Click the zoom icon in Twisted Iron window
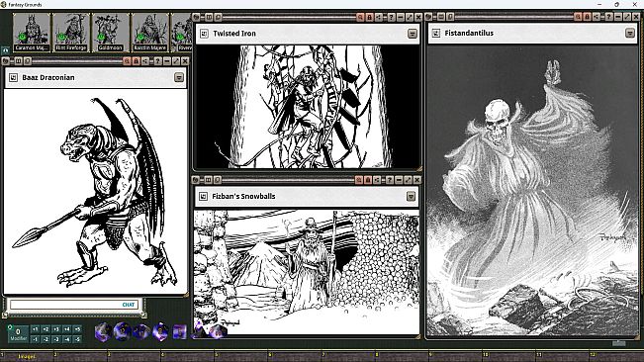Screen dimensions: 644x362 click(x=360, y=17)
